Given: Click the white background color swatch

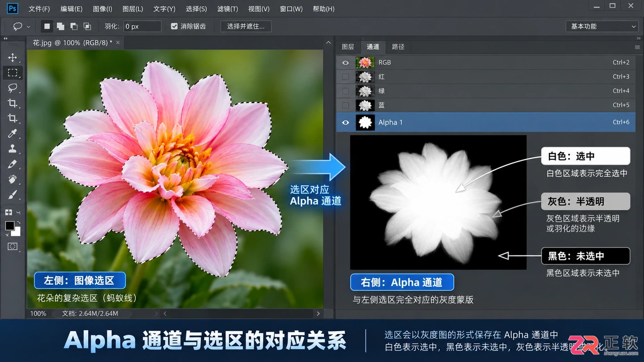Looking at the screenshot, I should click(x=17, y=232).
